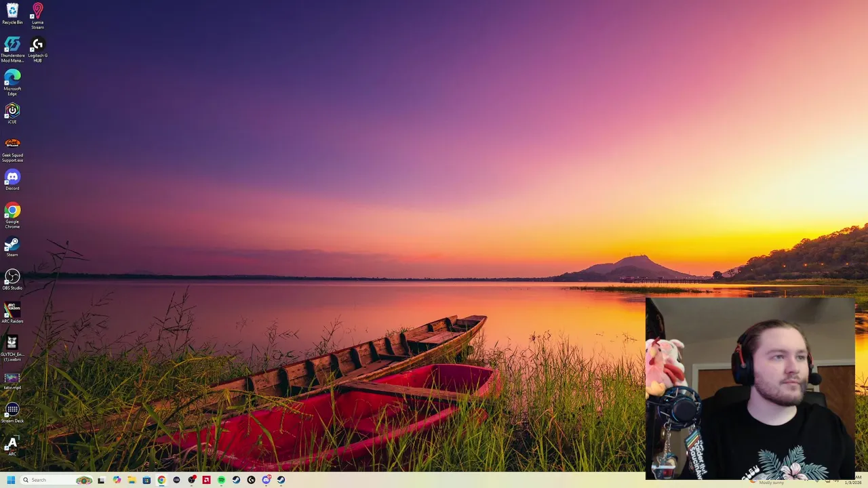Open the Recycle Bin desktop icon

click(12, 14)
